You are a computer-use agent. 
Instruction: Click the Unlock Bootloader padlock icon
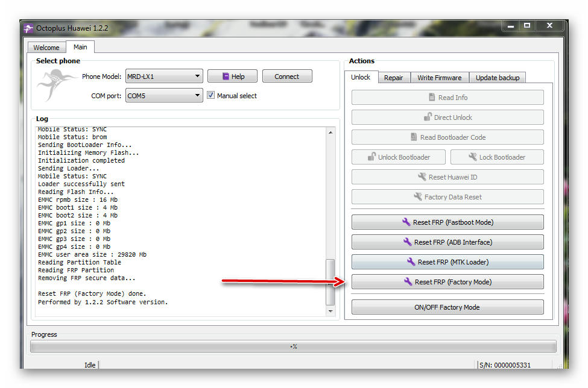[x=371, y=157]
